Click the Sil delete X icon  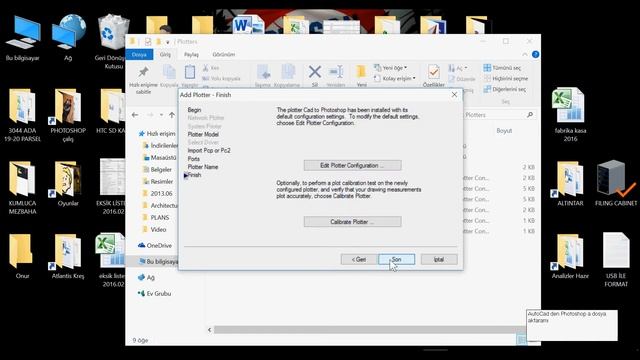[315, 72]
